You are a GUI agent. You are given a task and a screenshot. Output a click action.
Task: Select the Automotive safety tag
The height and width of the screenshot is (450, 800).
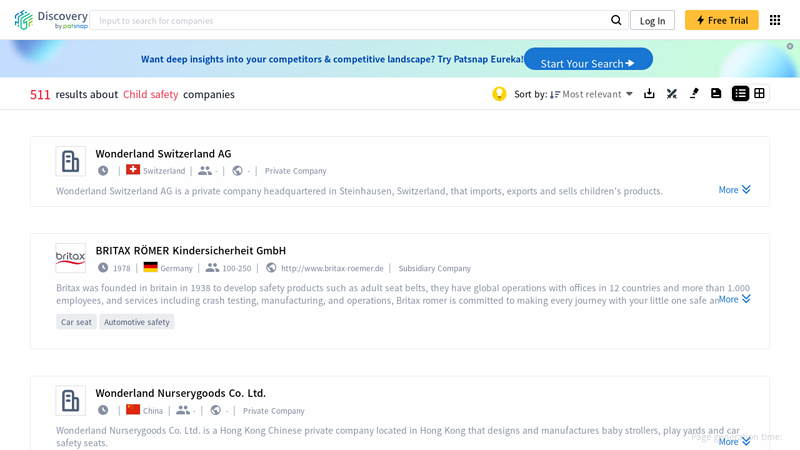(x=137, y=322)
